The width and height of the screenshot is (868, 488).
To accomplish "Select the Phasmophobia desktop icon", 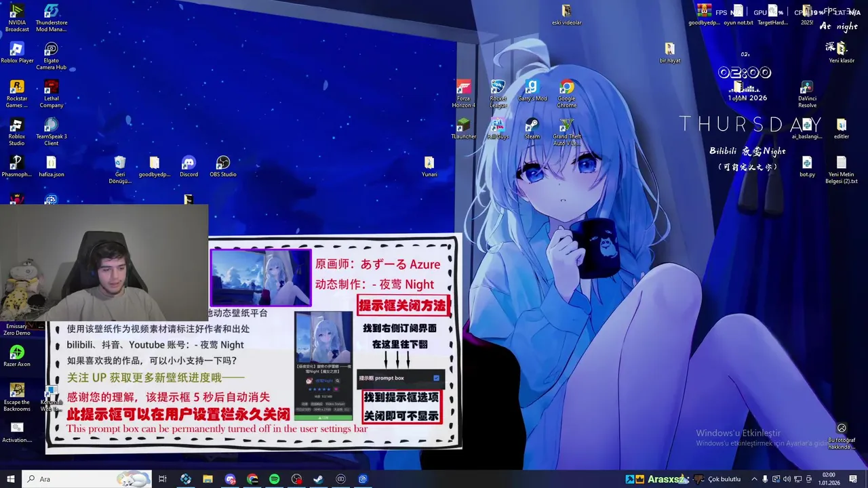I will [x=17, y=167].
